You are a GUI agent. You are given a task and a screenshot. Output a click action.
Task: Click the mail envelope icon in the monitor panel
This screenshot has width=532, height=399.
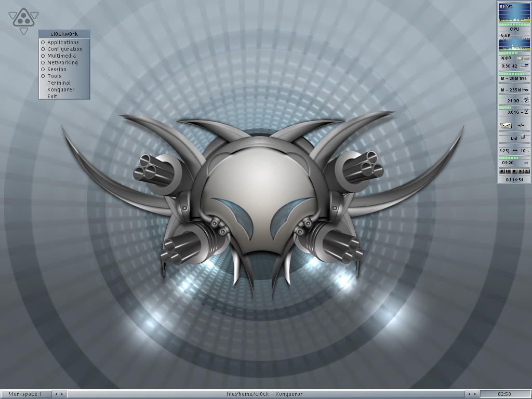pyautogui.click(x=506, y=125)
